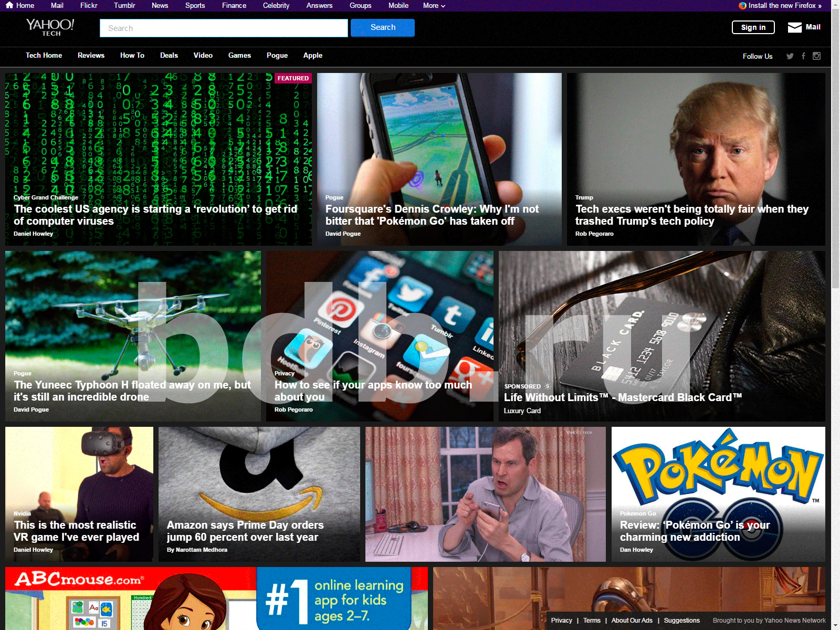The image size is (840, 630).
Task: Select the Video tab
Action: [x=203, y=55]
